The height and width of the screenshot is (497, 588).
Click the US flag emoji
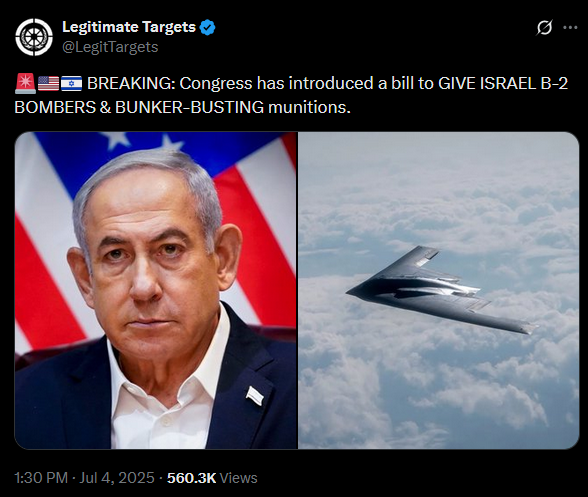pos(48,84)
